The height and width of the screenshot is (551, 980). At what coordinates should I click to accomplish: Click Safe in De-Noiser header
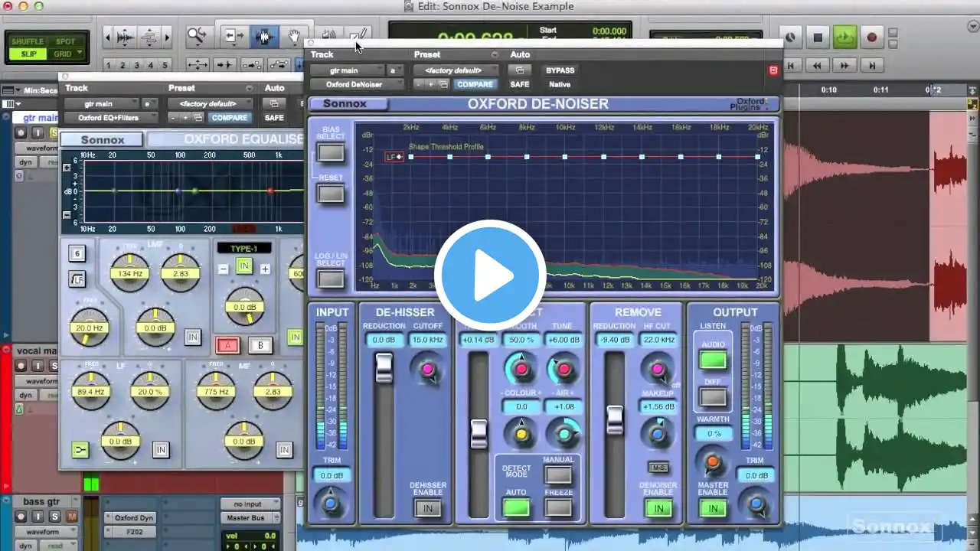520,84
